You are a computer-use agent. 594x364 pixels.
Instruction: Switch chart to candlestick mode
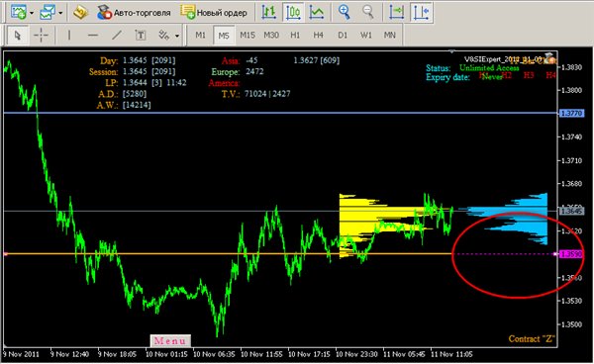pyautogui.click(x=293, y=12)
